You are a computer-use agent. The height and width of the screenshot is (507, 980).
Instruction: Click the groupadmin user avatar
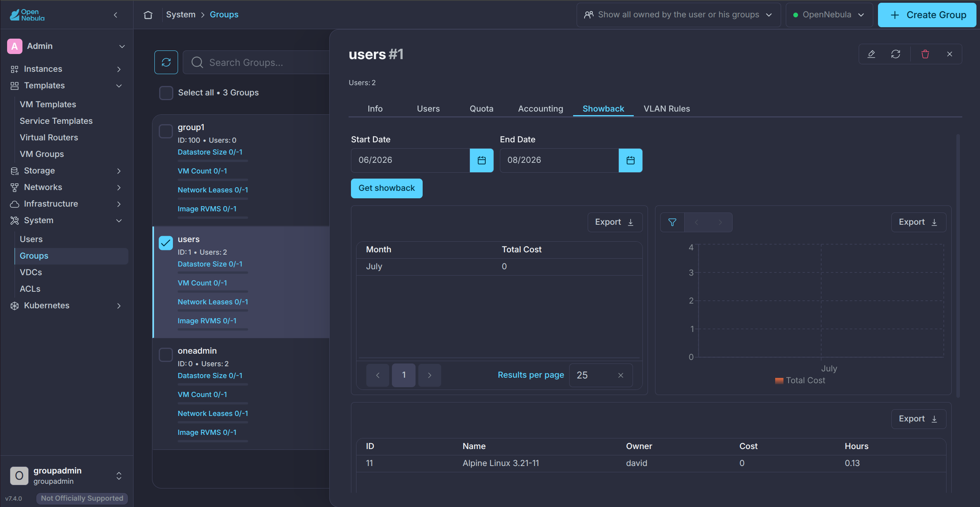19,476
